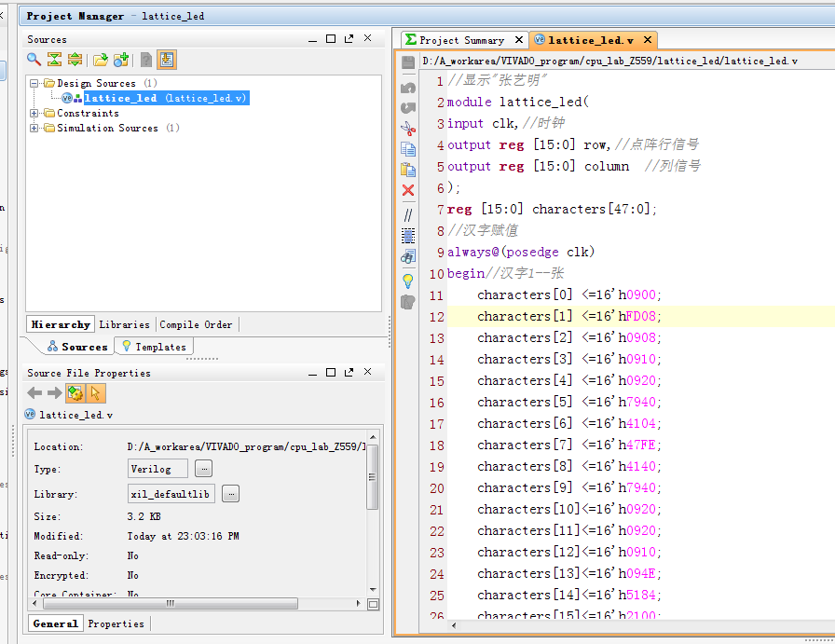835x644 pixels.
Task: Click the browse button next to Verilog type
Action: tap(204, 469)
